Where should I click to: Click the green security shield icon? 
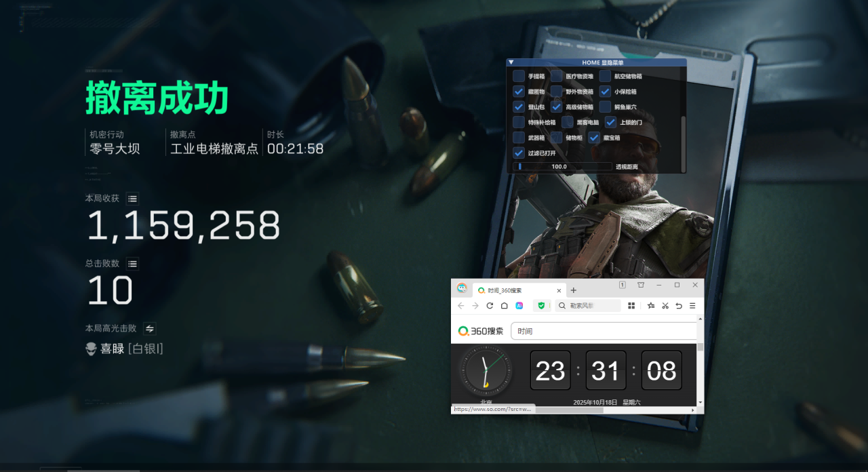coord(541,305)
